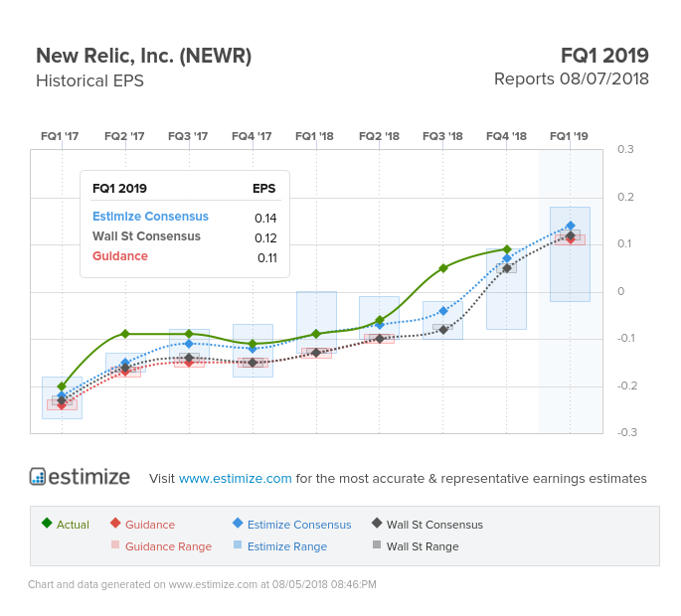
Task: Click the Guidance red diamond legend marker
Action: tap(115, 523)
